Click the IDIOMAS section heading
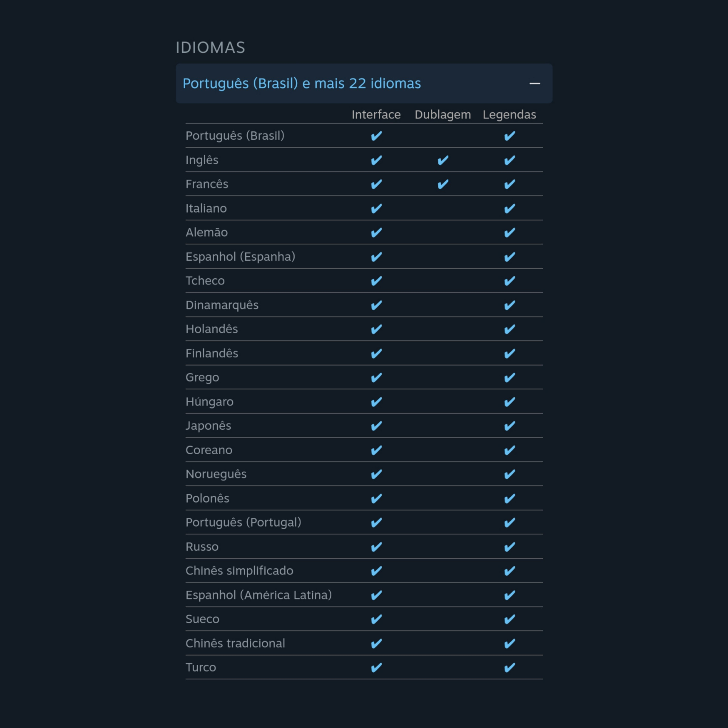Viewport: 728px width, 728px height. pyautogui.click(x=210, y=48)
